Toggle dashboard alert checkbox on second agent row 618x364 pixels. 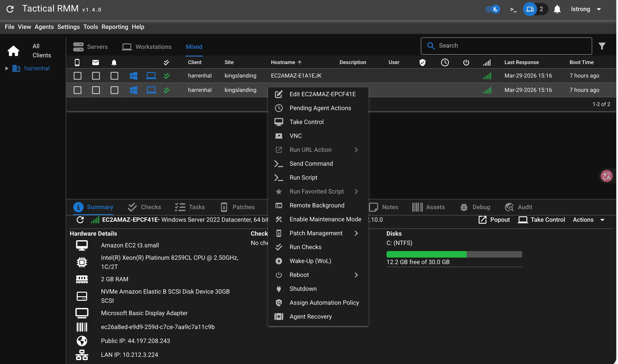(114, 90)
